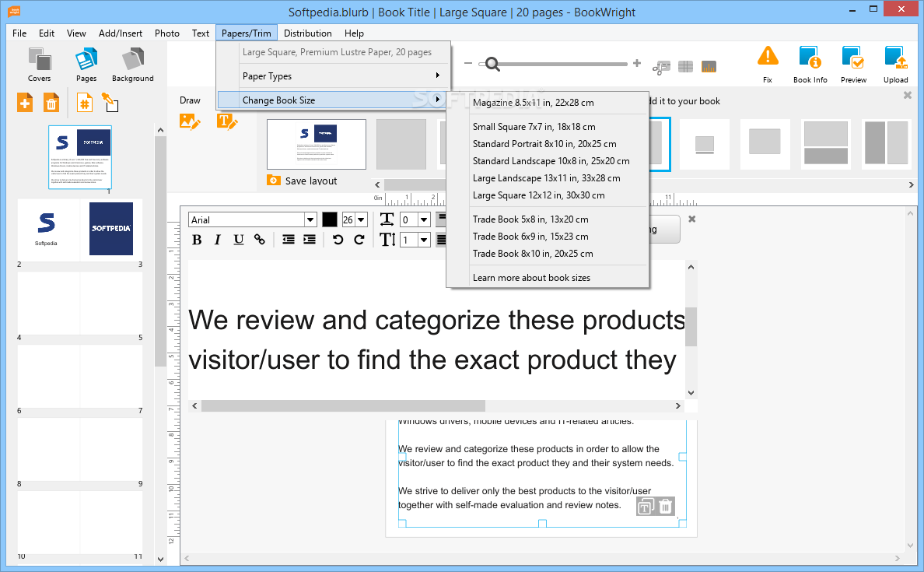Toggle page numbers hash icon
This screenshot has width=924, height=572.
point(85,104)
